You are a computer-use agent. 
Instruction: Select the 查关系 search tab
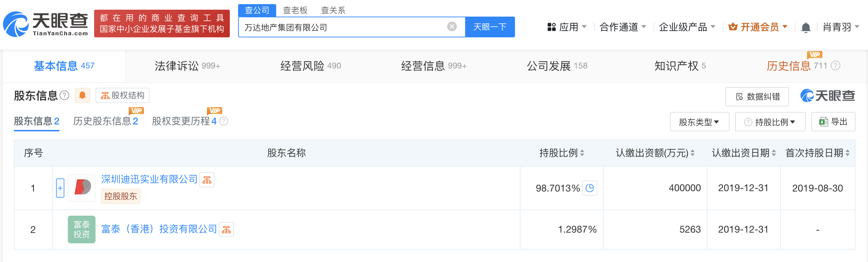pos(333,10)
